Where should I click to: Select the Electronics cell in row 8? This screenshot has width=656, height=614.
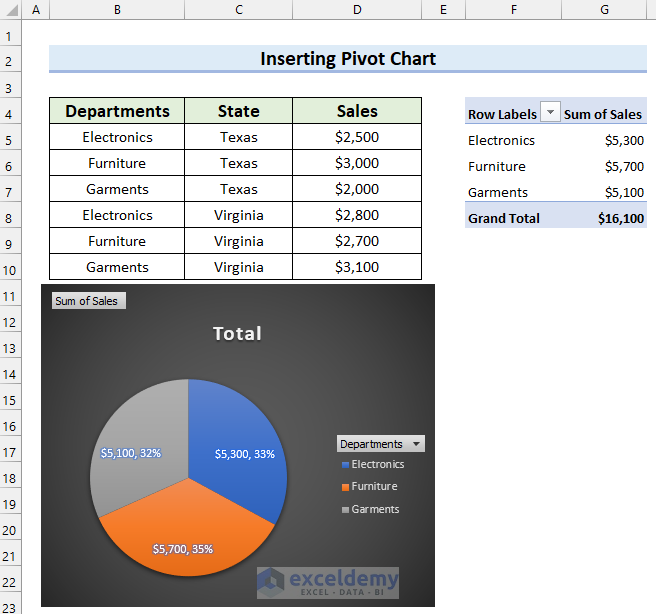(x=117, y=215)
